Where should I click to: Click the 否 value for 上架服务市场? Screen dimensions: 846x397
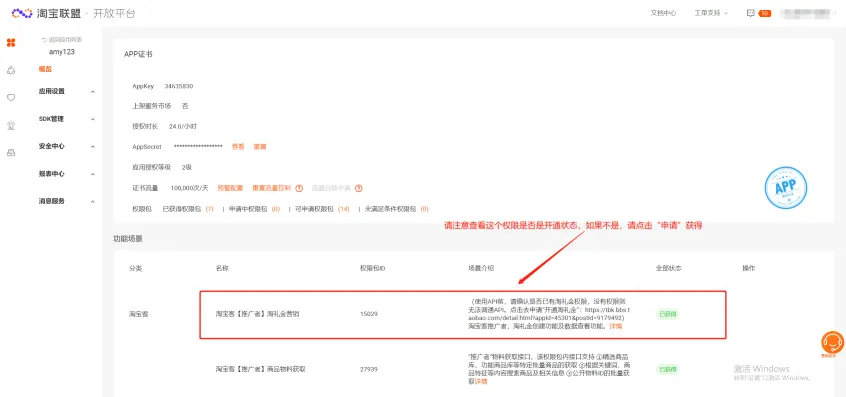tap(185, 106)
